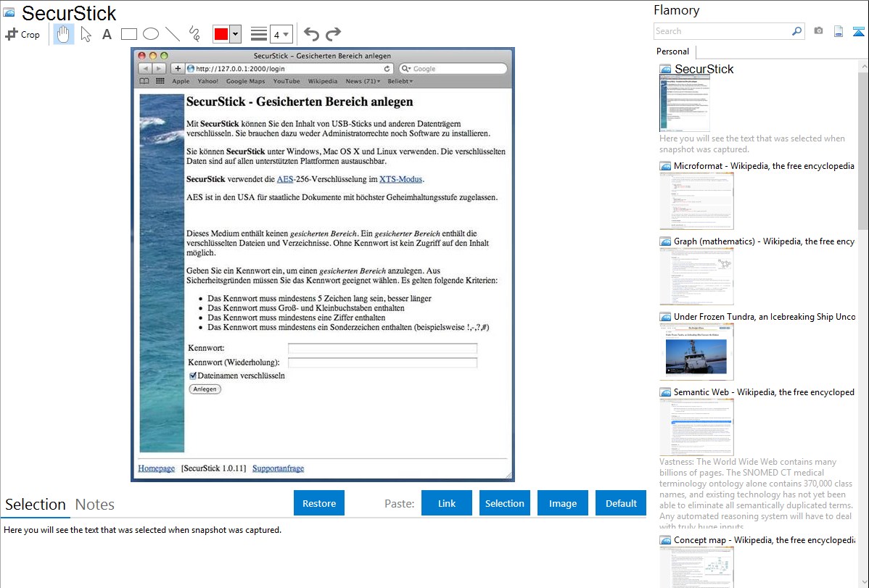Viewport: 869px width, 588px height.
Task: Open the top sites grid icon
Action: [x=160, y=81]
